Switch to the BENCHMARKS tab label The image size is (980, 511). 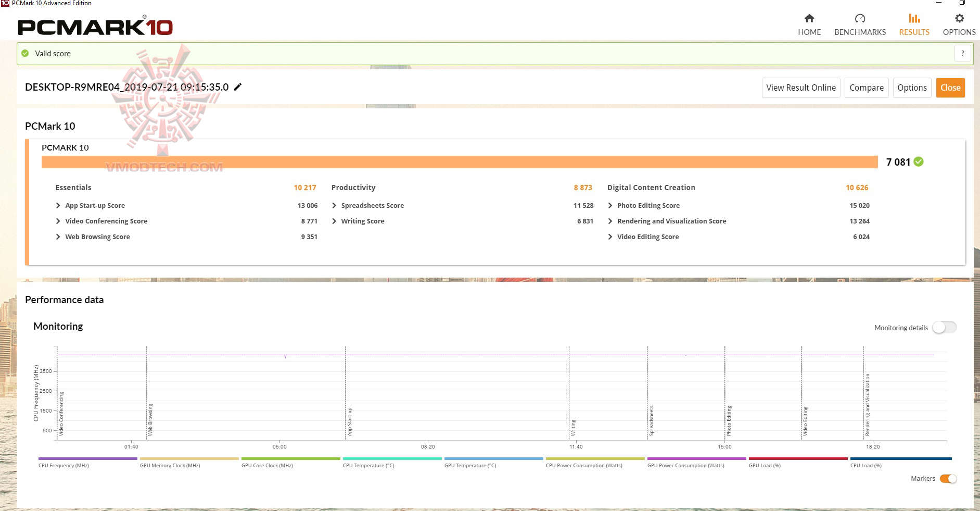[x=860, y=32]
